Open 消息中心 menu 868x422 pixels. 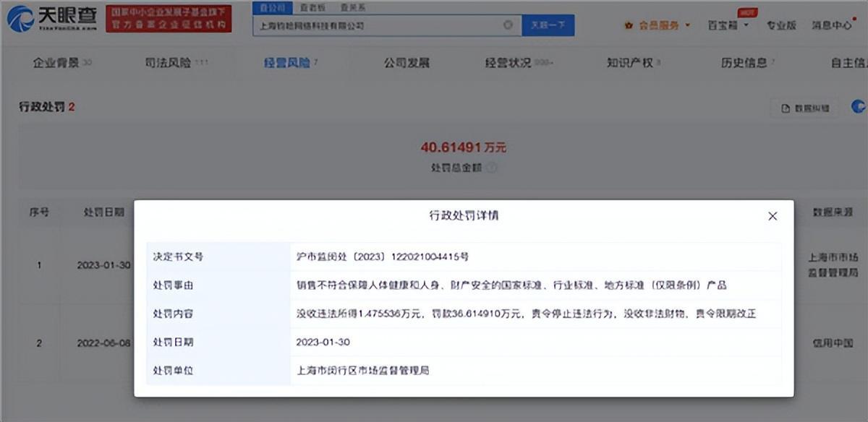click(x=833, y=25)
